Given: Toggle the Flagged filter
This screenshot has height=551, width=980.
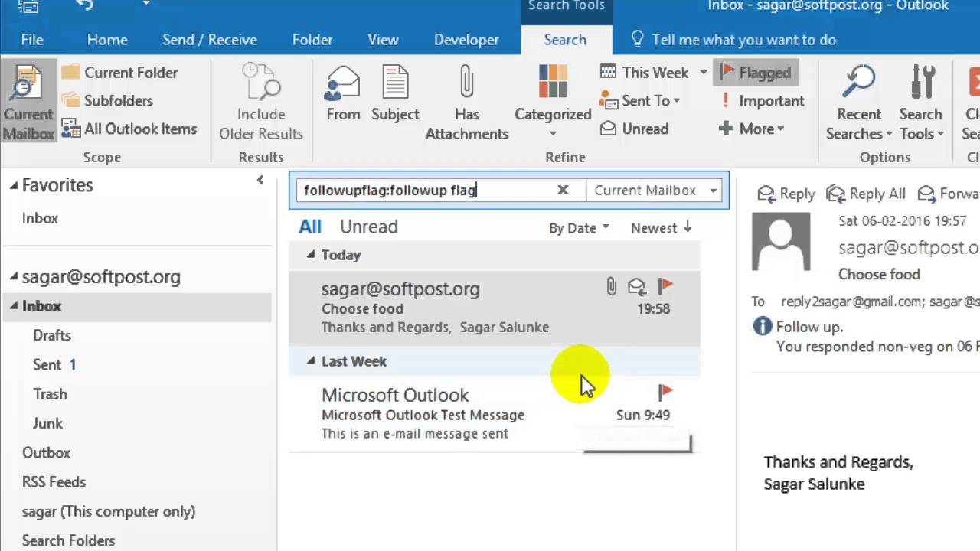Looking at the screenshot, I should click(755, 73).
